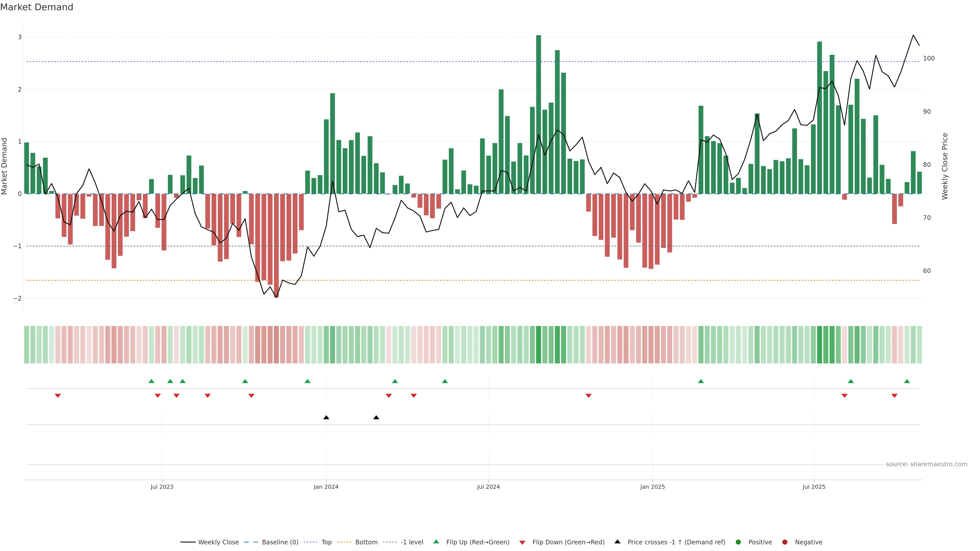Click the black triangle marker at Jan 2024
980x551 pixels.
click(x=326, y=418)
